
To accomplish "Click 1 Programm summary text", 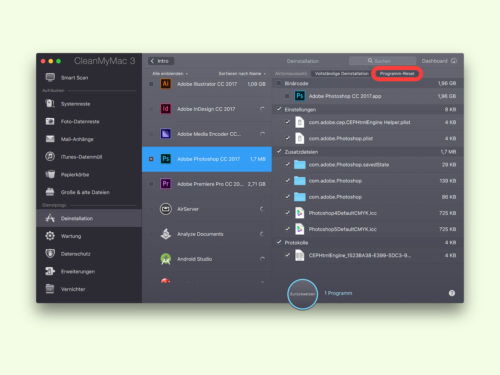I will click(338, 293).
